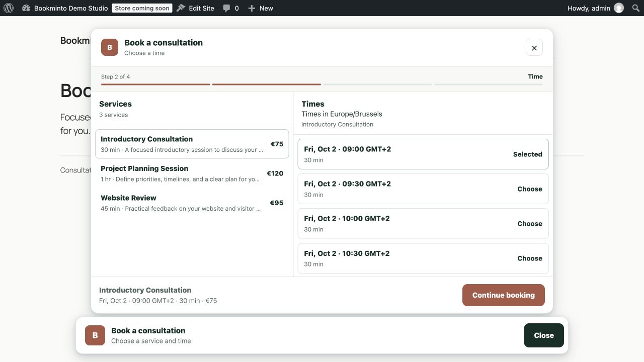644x362 pixels.
Task: Click 'Choose a service and time' text
Action: [151, 341]
